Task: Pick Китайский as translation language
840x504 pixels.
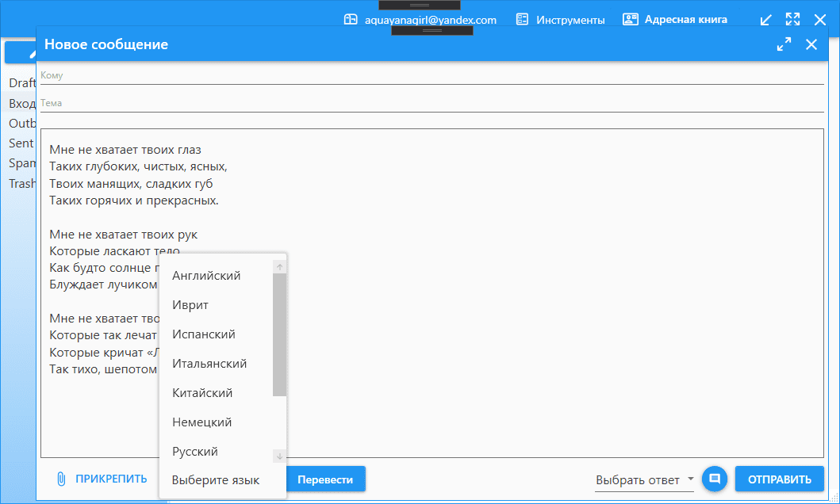Action: pos(202,393)
